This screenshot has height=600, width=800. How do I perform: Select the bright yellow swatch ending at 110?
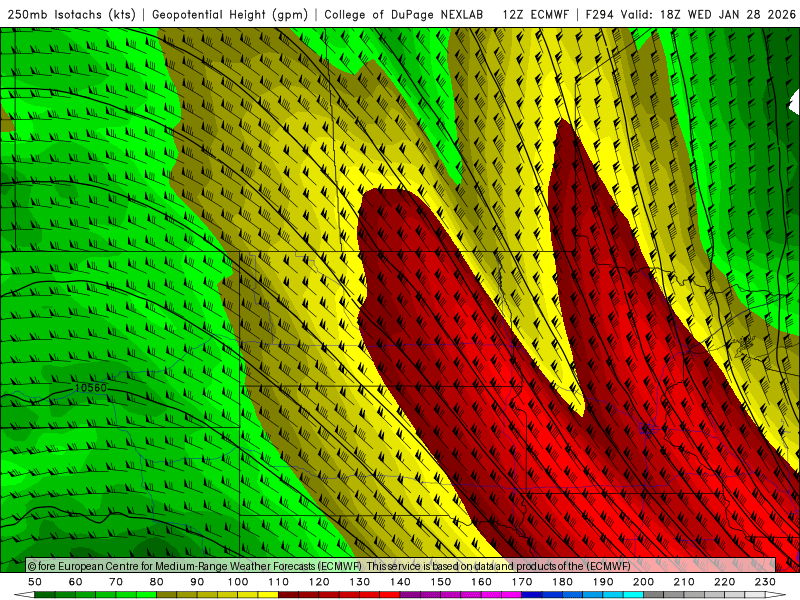(268, 595)
